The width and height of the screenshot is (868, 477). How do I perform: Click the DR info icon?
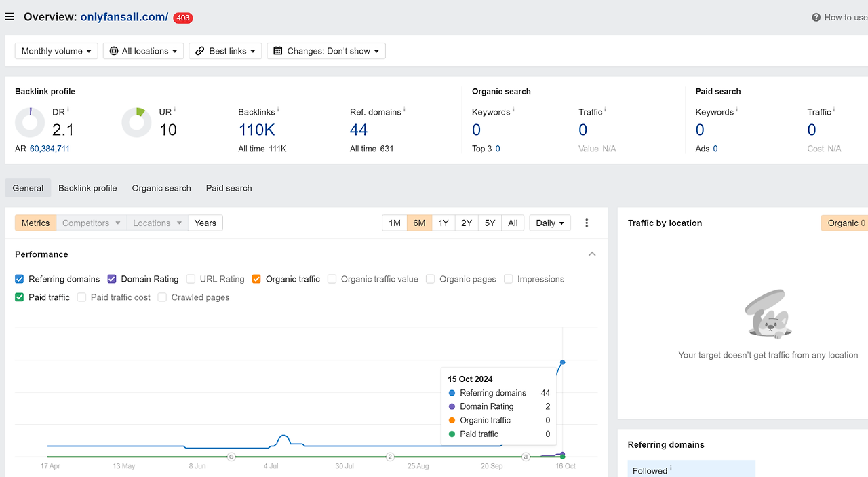click(x=68, y=110)
